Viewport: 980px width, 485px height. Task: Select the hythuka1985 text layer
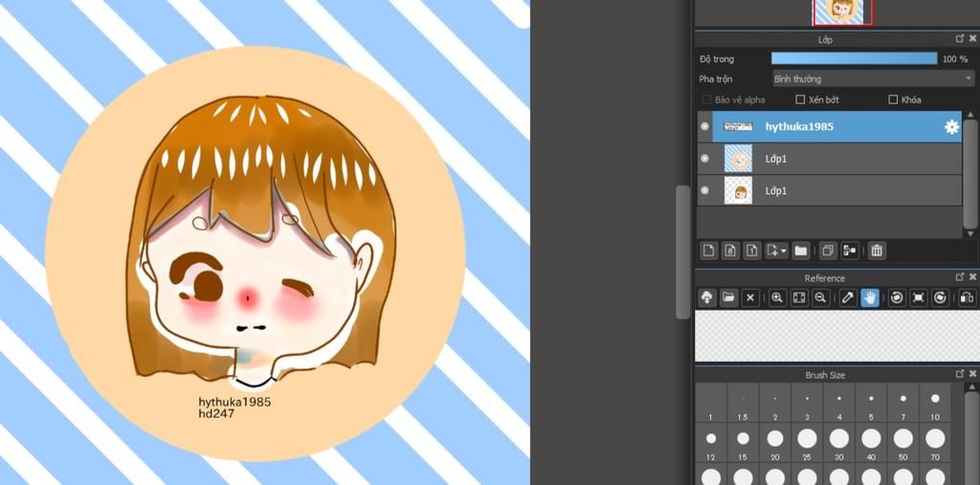830,127
